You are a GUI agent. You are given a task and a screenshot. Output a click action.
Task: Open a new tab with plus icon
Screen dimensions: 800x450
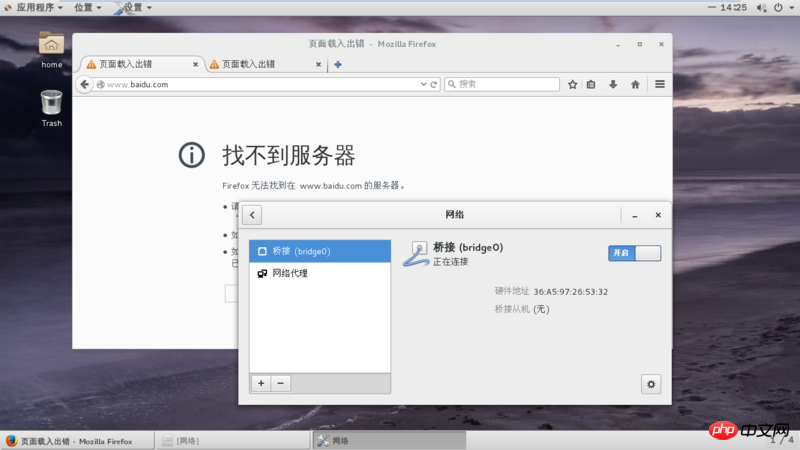[338, 64]
